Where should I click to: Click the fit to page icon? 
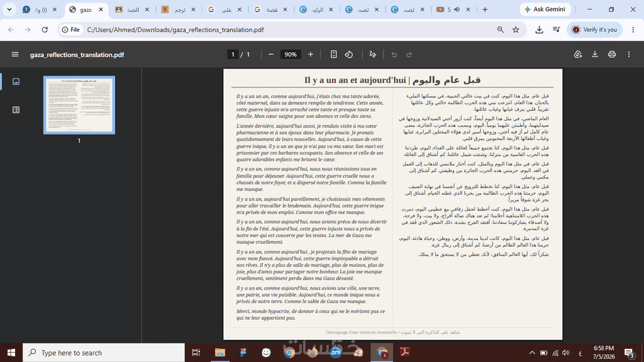(x=333, y=54)
